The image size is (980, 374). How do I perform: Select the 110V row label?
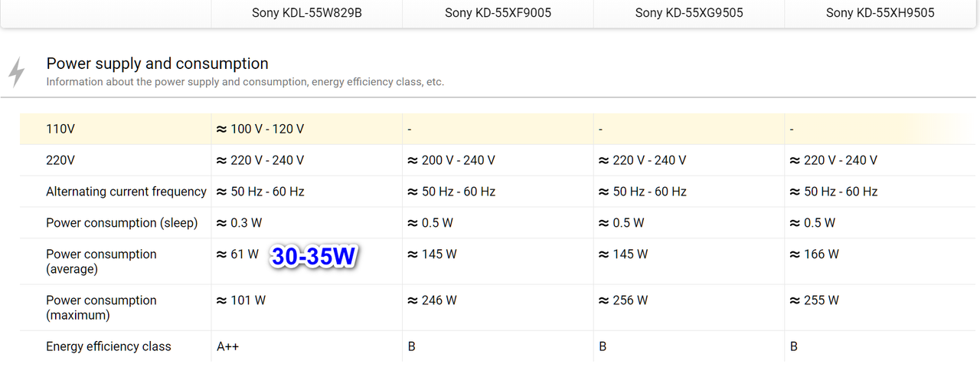tap(60, 130)
